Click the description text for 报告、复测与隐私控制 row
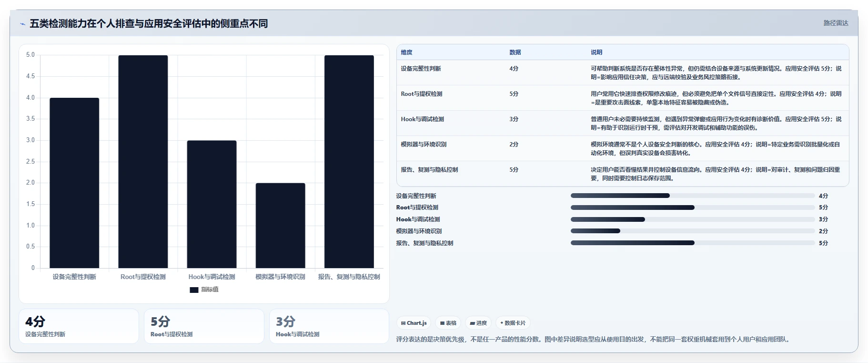The height and width of the screenshot is (363, 868). 715,174
